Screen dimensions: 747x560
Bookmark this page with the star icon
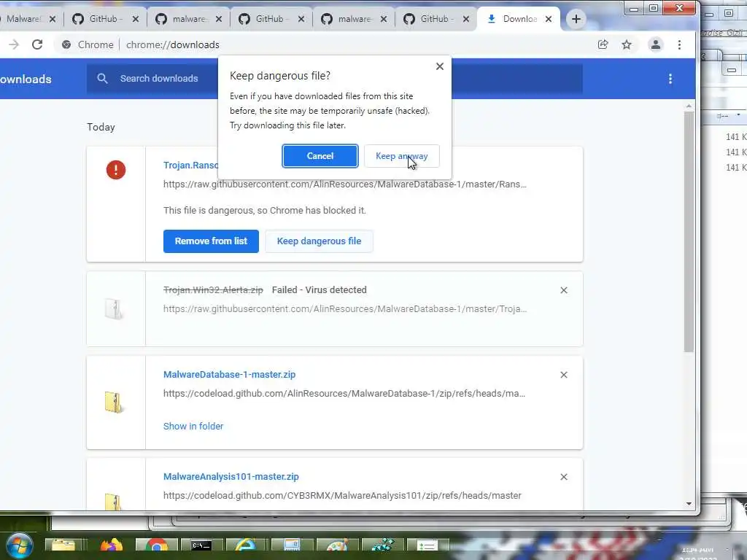[627, 44]
